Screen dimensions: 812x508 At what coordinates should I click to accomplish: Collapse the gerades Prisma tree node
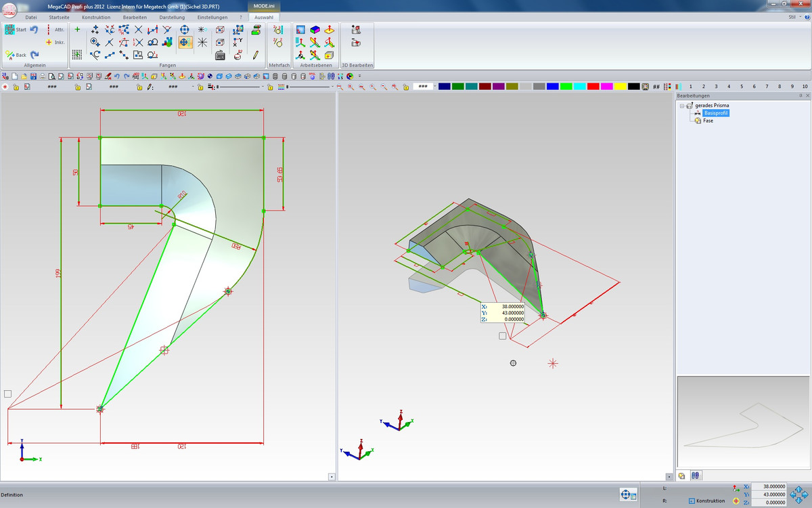(682, 106)
